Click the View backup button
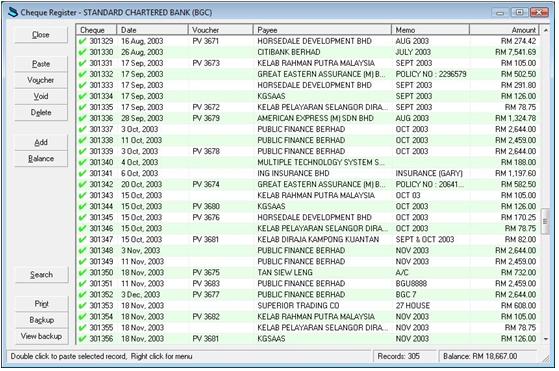The height and width of the screenshot is (371, 559). [41, 336]
